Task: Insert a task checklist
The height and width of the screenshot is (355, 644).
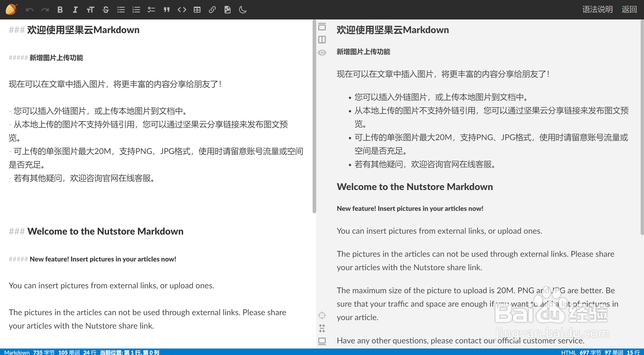Action: [151, 10]
